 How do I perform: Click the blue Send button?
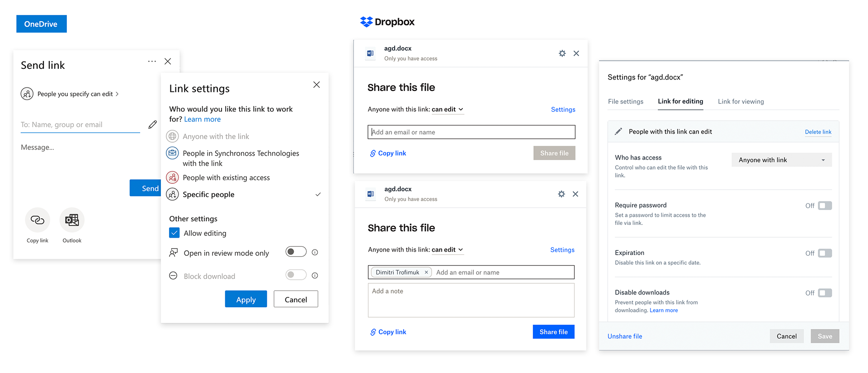click(x=146, y=188)
